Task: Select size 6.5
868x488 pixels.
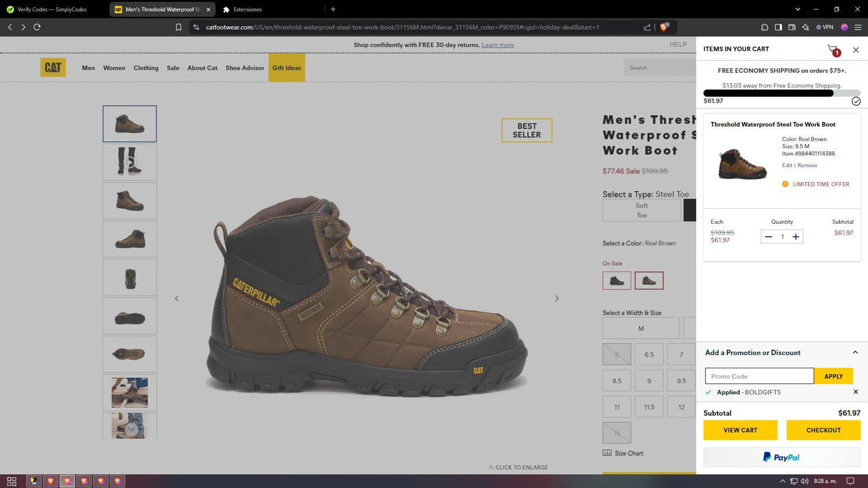Action: (x=649, y=354)
